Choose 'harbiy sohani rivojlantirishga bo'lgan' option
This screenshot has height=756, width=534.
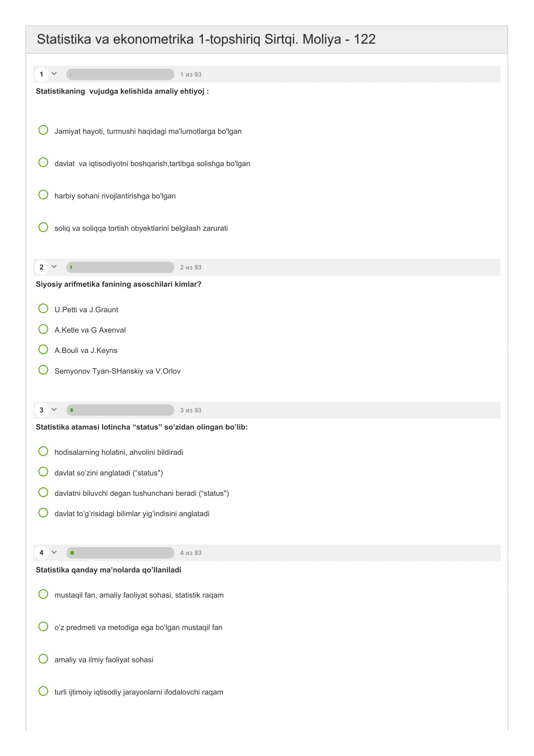coord(43,195)
